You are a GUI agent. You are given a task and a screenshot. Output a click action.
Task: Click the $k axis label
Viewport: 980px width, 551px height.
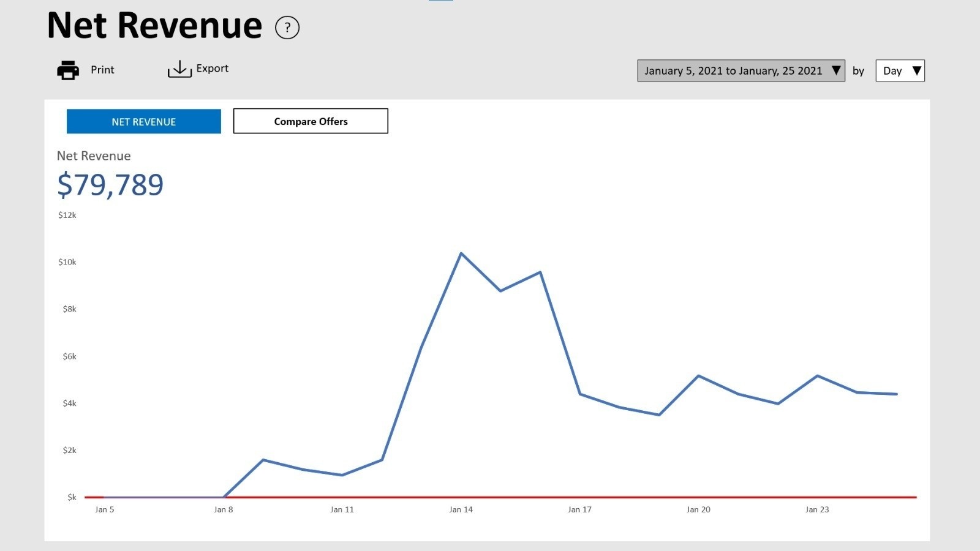[x=72, y=497]
